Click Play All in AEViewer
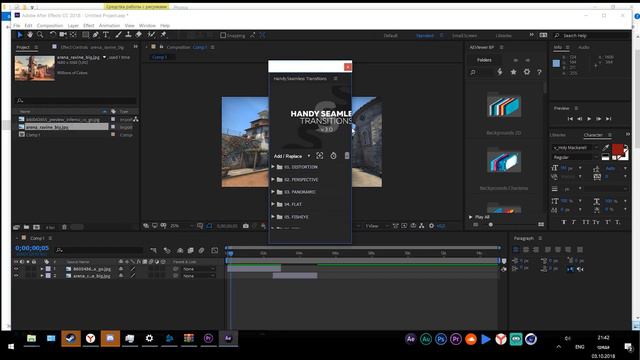Screen dimensions: 640x360 [479, 217]
